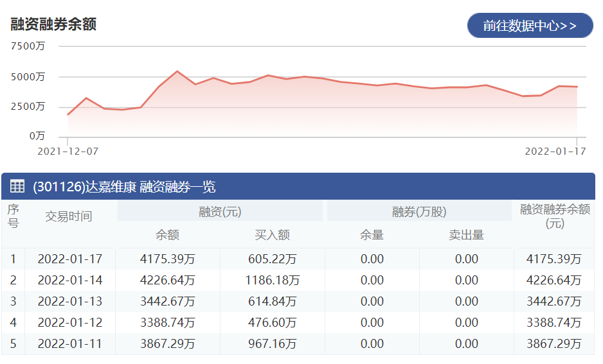Image resolution: width=603 pixels, height=364 pixels.
Task: Click sequence number 5 in the table
Action: pos(13,343)
